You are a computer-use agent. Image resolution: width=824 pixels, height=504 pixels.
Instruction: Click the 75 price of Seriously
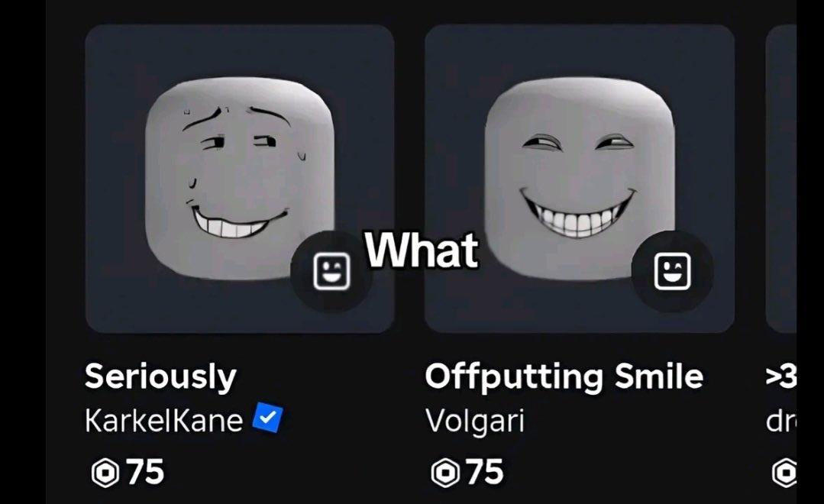pyautogui.click(x=146, y=472)
